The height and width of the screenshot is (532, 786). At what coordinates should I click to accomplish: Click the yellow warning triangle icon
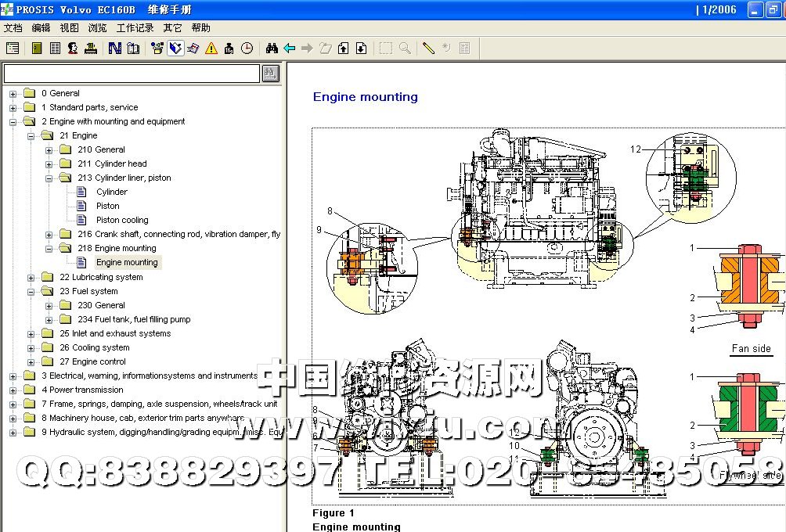click(x=211, y=48)
